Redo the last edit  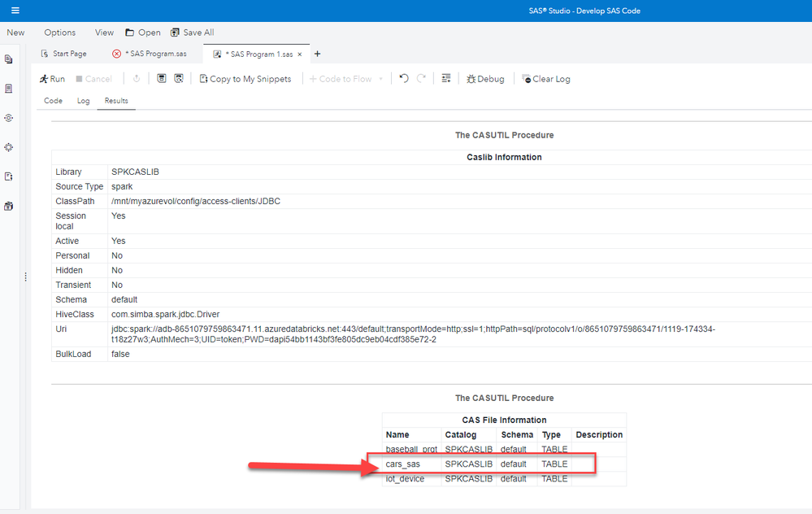pos(422,78)
